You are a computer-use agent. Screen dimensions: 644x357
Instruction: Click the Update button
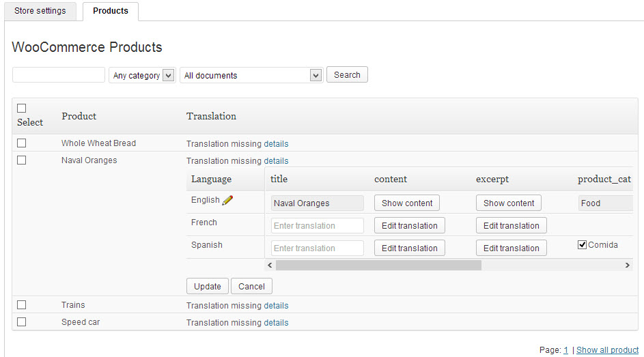pyautogui.click(x=208, y=287)
